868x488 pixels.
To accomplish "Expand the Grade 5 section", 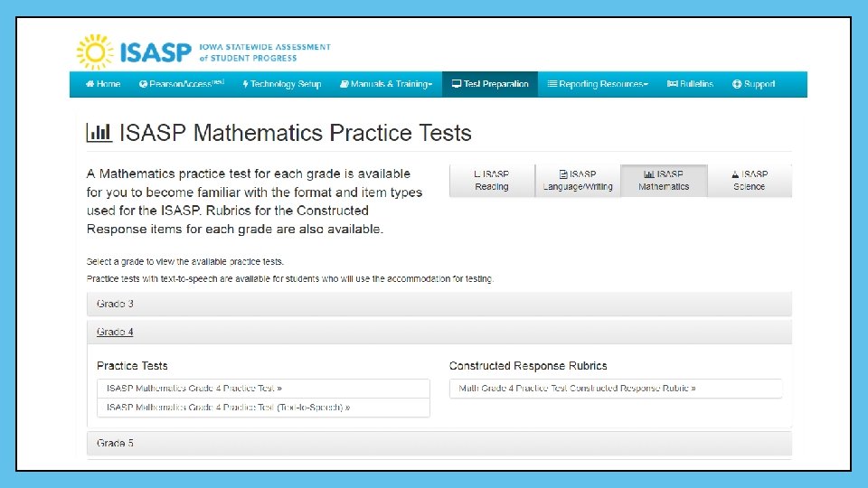I will (439, 443).
